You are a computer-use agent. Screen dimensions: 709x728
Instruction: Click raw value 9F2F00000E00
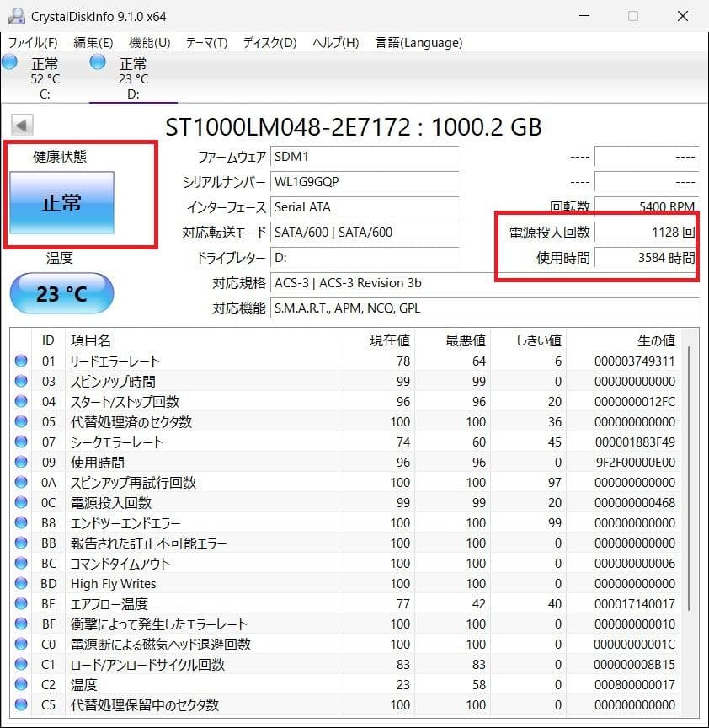pyautogui.click(x=635, y=462)
